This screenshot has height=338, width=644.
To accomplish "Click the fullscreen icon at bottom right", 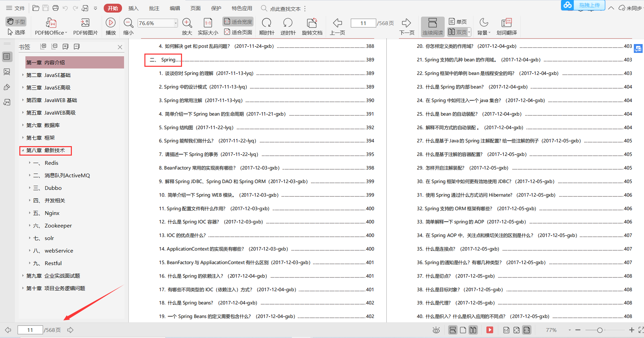I will pyautogui.click(x=641, y=330).
